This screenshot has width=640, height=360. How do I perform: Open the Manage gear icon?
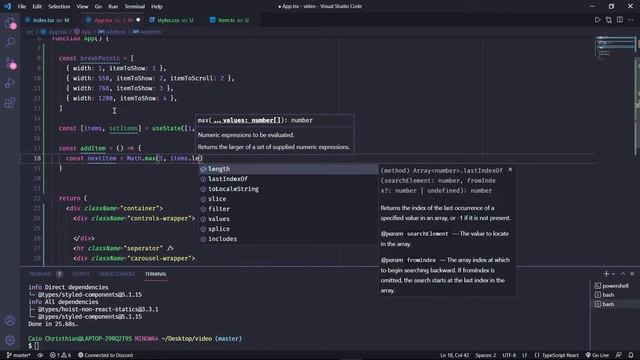pyautogui.click(x=10, y=340)
